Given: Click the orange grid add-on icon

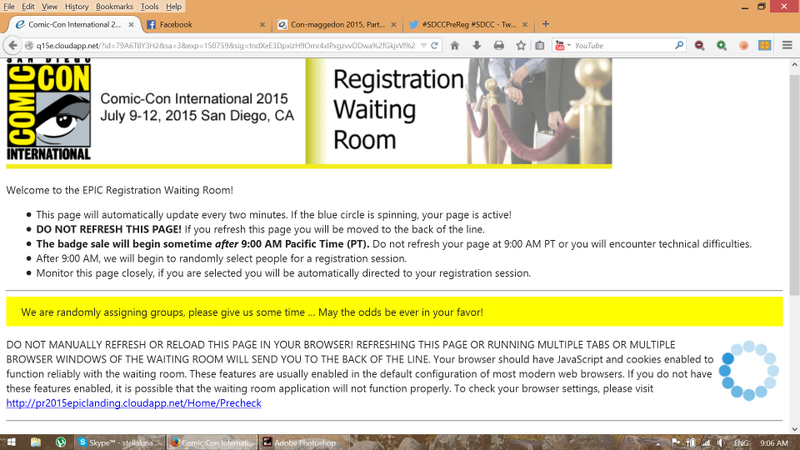Looking at the screenshot, I should click(764, 45).
